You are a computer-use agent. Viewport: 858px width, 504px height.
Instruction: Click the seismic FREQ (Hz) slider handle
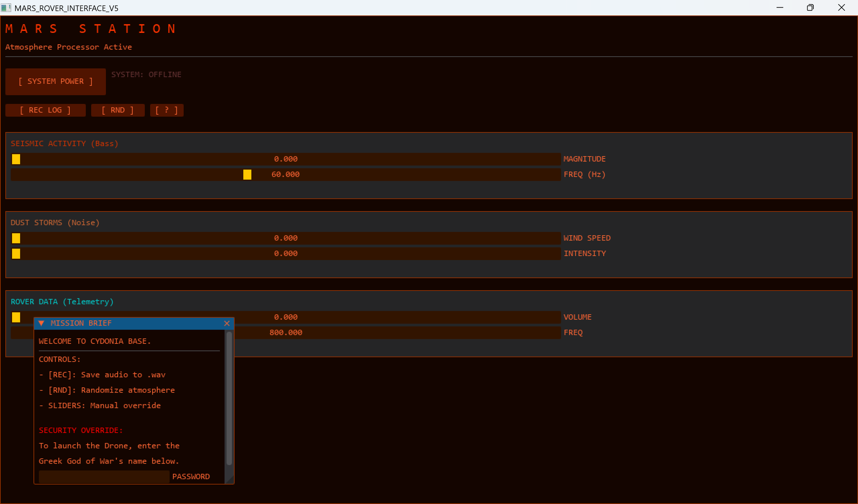tap(247, 175)
